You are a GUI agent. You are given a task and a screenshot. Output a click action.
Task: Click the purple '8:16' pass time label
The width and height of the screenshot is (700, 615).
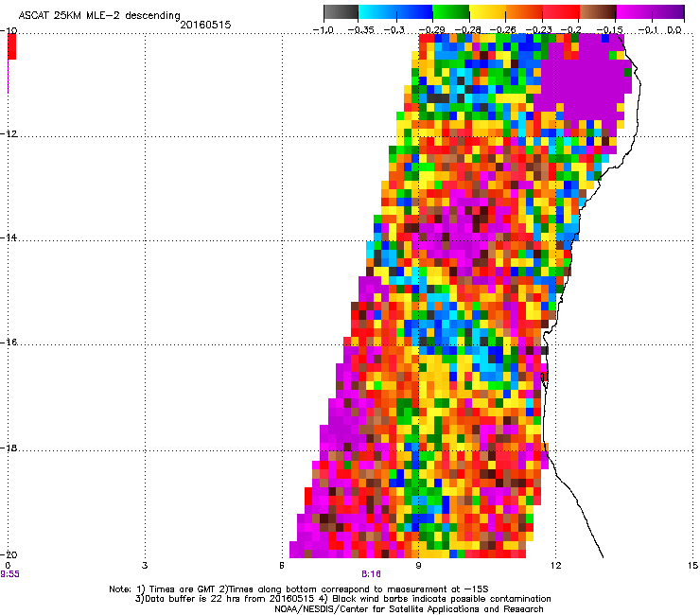pyautogui.click(x=371, y=574)
